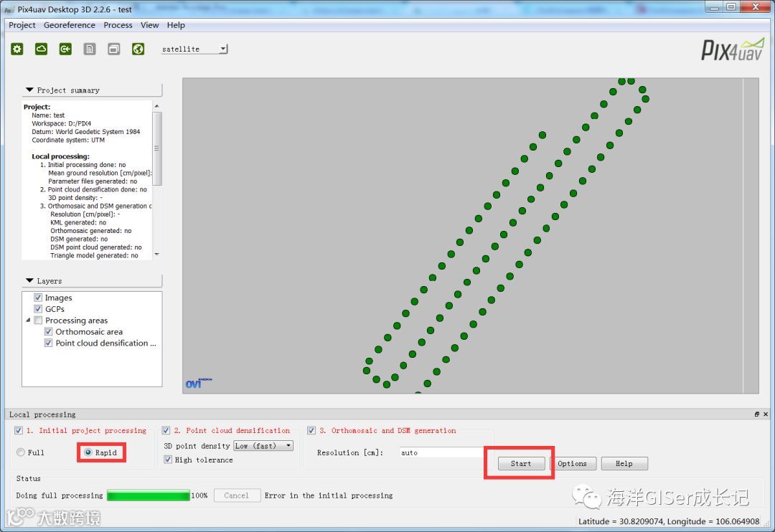Toggle the GCPs layer checkbox
This screenshot has width=775, height=532.
(38, 309)
